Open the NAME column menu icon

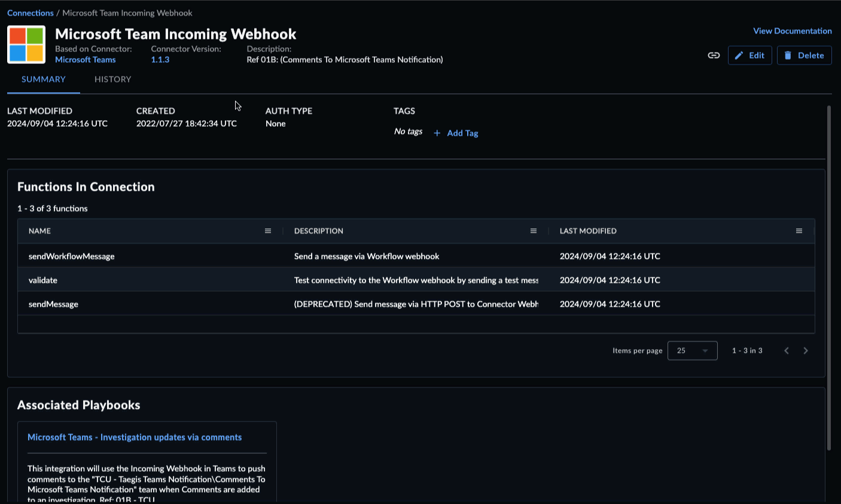tap(268, 231)
